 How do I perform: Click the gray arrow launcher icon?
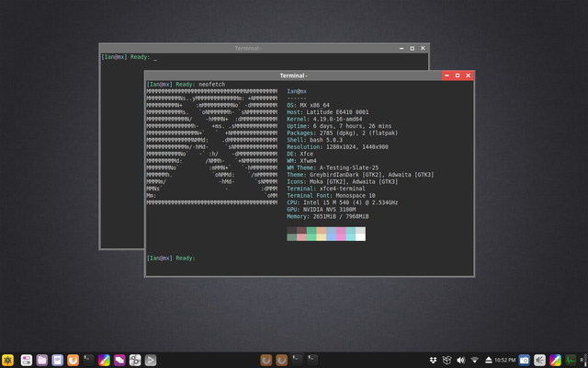pyautogui.click(x=151, y=361)
